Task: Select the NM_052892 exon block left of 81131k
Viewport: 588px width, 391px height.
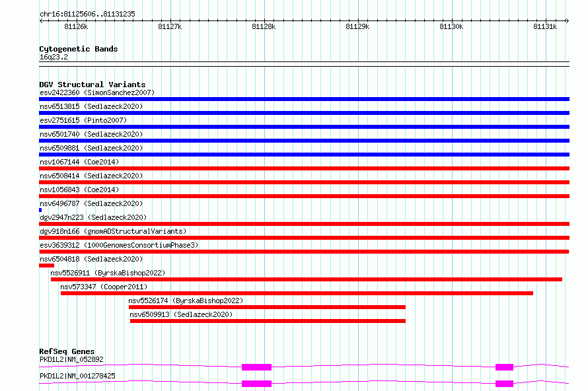Action: click(504, 367)
